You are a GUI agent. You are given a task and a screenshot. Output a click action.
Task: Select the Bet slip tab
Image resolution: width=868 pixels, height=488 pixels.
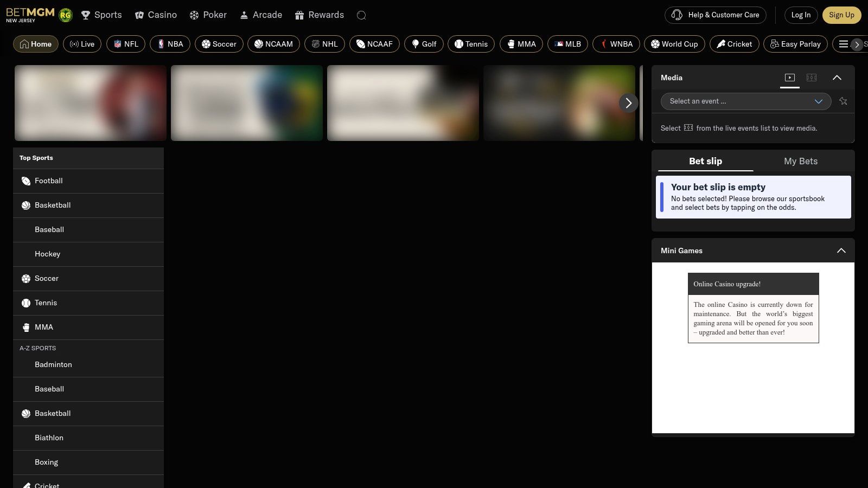point(705,161)
